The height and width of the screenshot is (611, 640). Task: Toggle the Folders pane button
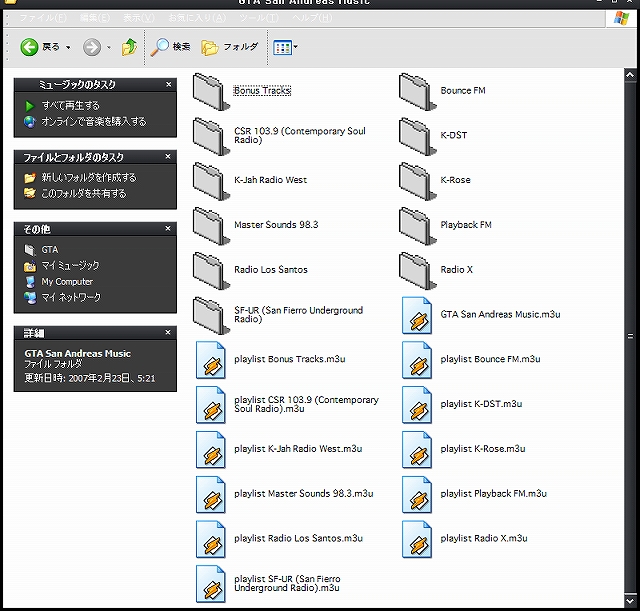(x=230, y=47)
